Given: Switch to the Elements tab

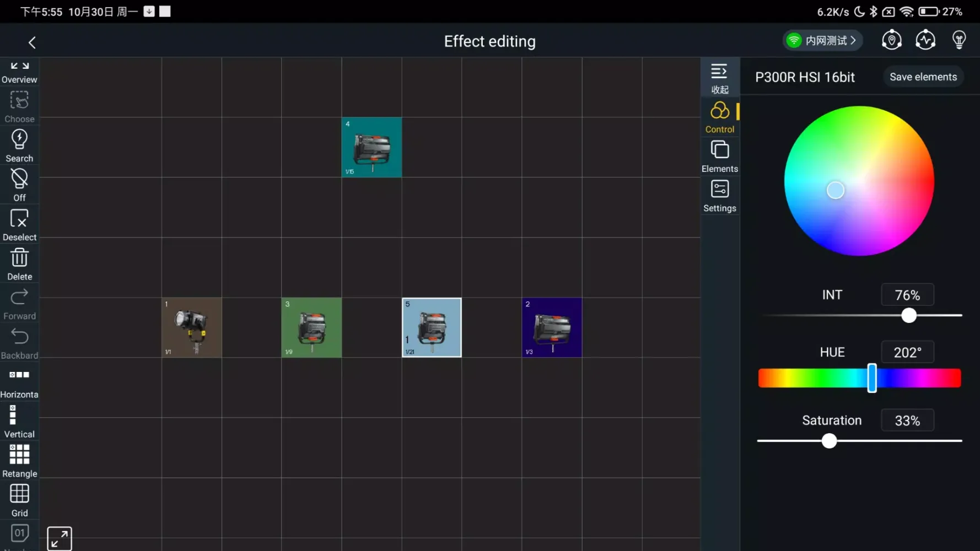Looking at the screenshot, I should point(719,157).
